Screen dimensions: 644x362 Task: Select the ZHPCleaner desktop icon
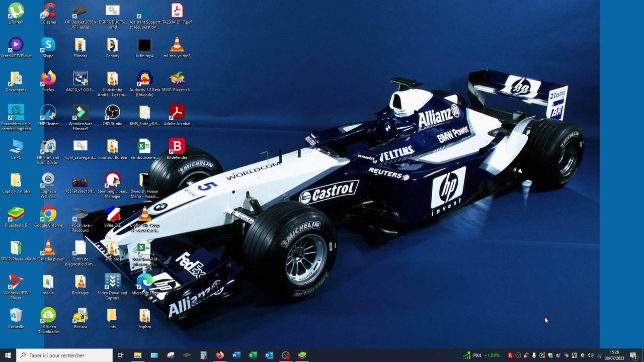[x=48, y=115]
